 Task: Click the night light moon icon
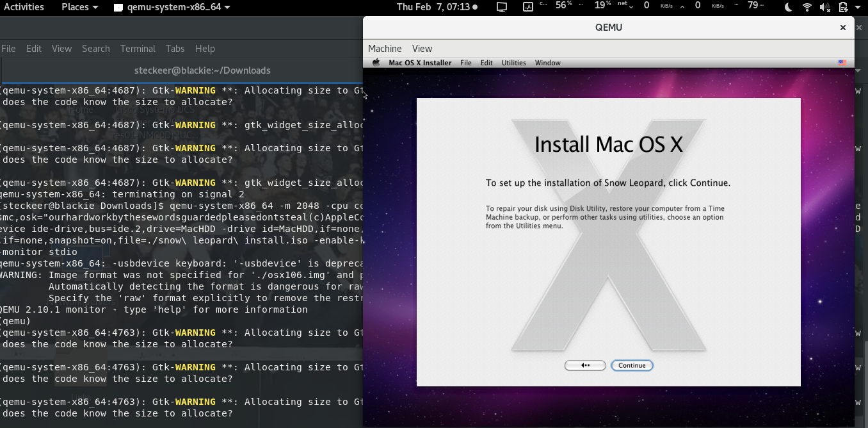point(788,7)
